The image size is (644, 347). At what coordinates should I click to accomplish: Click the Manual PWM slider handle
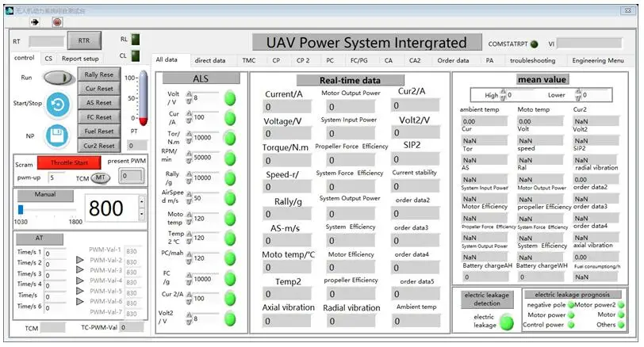(21, 210)
